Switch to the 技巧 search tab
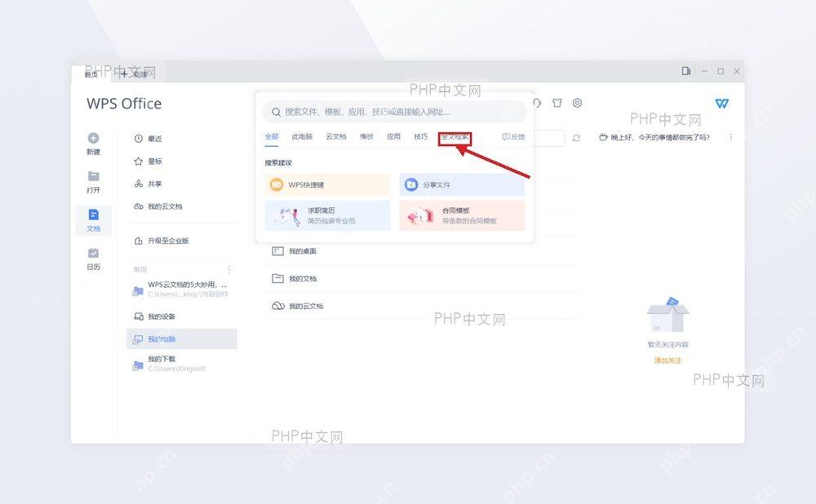Viewport: 816px width, 504px height. point(420,137)
